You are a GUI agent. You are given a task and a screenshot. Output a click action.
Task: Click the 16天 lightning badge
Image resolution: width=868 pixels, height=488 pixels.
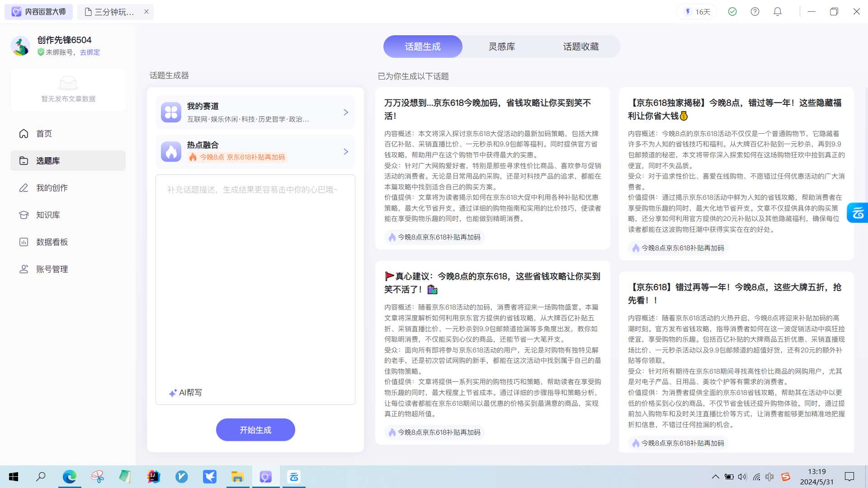(698, 12)
